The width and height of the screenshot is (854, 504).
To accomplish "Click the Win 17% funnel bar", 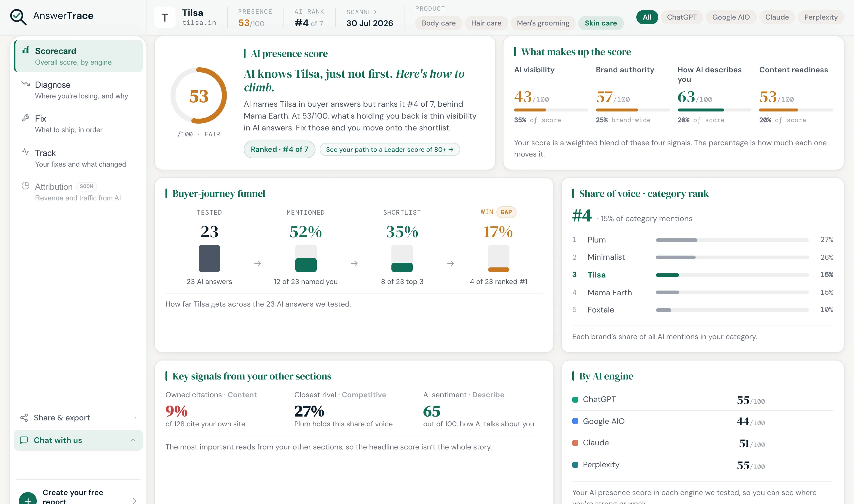I will [x=498, y=259].
